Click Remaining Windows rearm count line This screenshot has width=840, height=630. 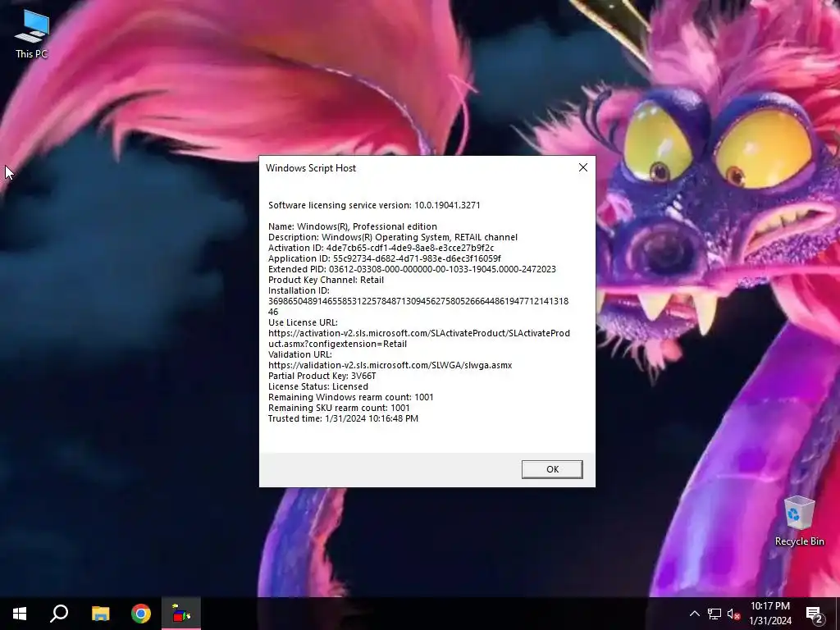351,398
